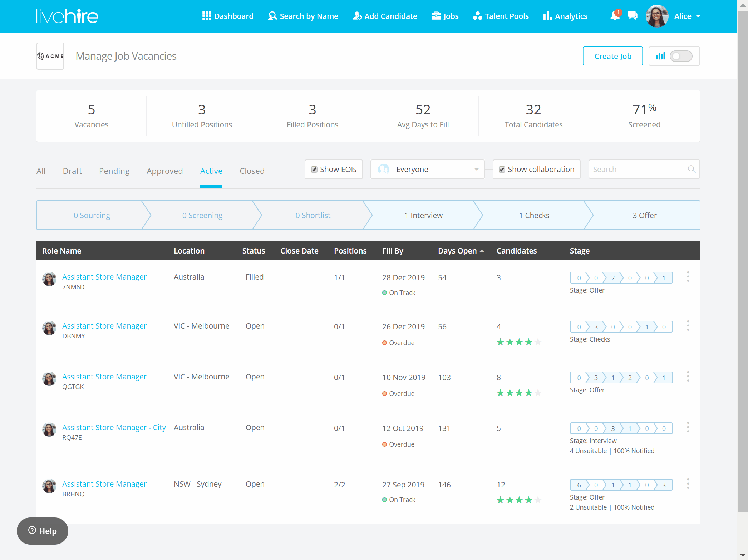Click the search magnifier icon
The image size is (748, 560).
tap(692, 169)
